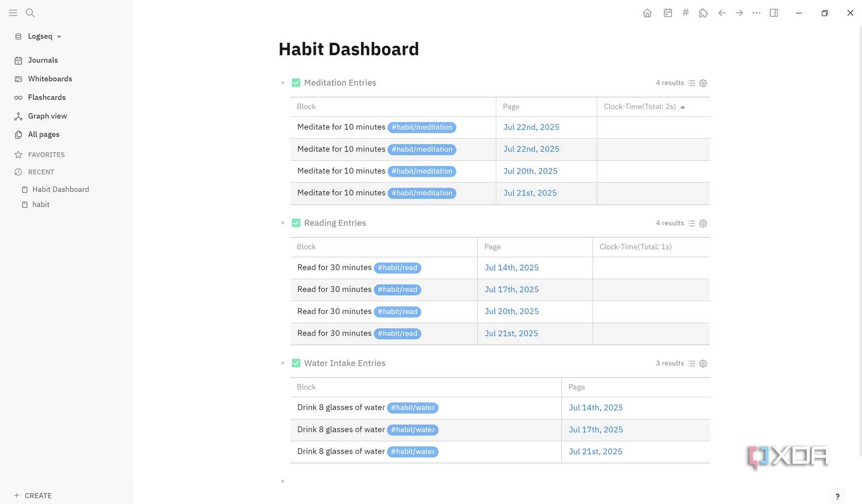Open journals using the calendar toolbar icon

pos(668,13)
